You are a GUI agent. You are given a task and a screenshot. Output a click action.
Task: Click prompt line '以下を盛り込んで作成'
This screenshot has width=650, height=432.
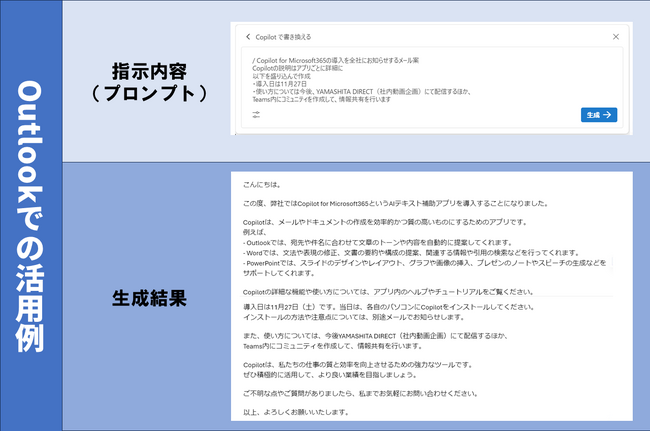click(281, 76)
